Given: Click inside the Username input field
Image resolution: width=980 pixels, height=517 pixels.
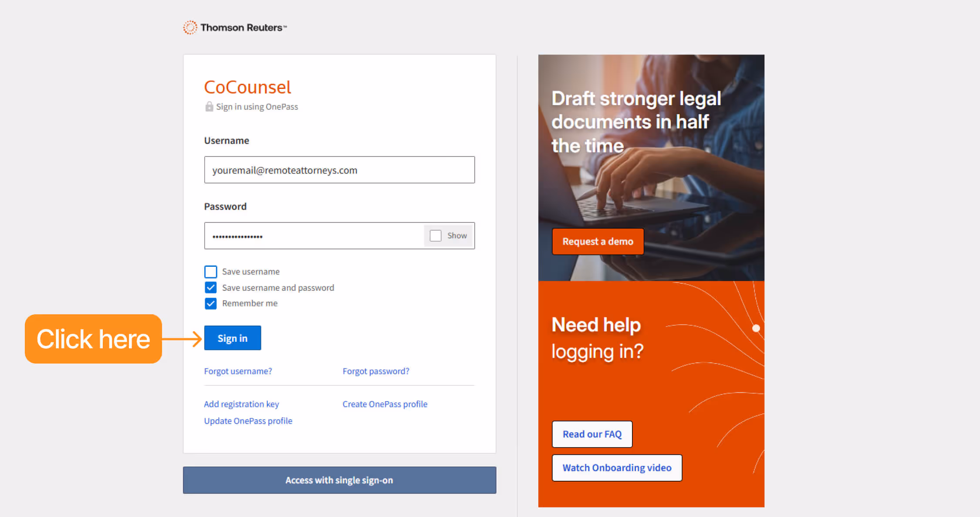Looking at the screenshot, I should [x=339, y=170].
